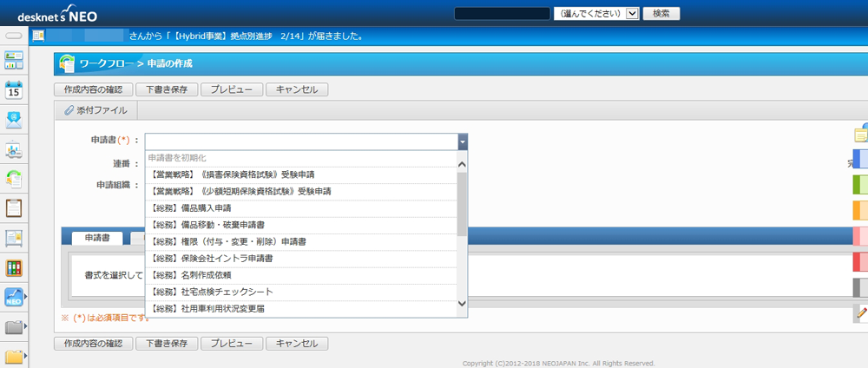868x368 pixels.
Task: Expand the 申請書 combo box arrow
Action: (463, 140)
